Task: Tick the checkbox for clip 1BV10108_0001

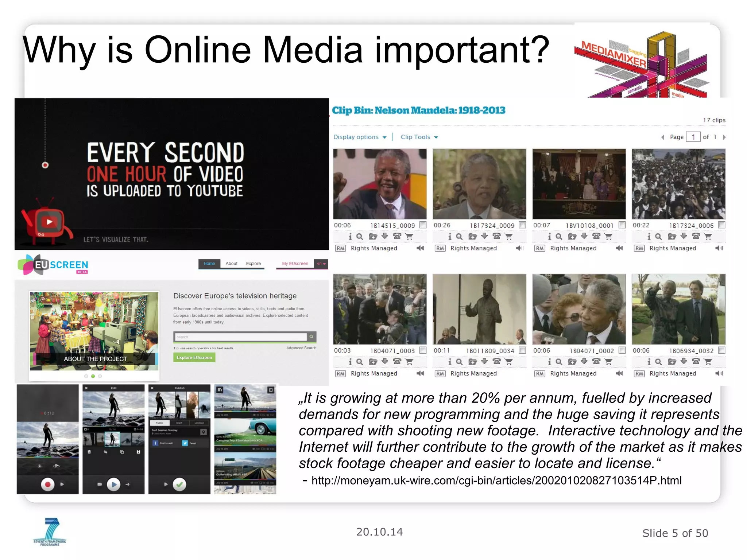Action: 622,225
